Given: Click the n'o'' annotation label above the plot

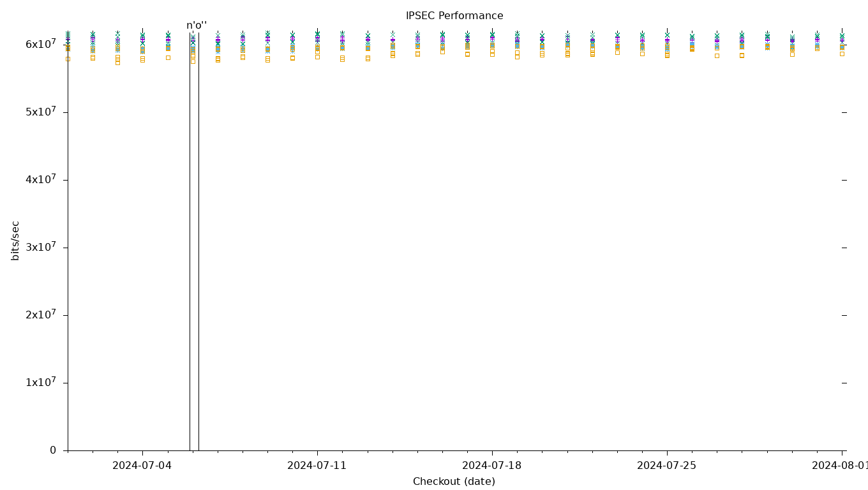Looking at the screenshot, I should tap(197, 26).
